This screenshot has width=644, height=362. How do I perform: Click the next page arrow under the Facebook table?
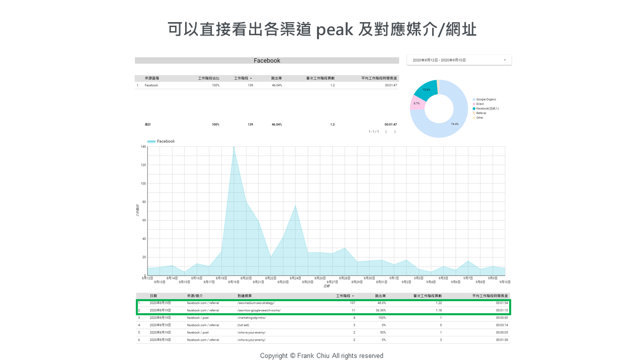point(395,131)
